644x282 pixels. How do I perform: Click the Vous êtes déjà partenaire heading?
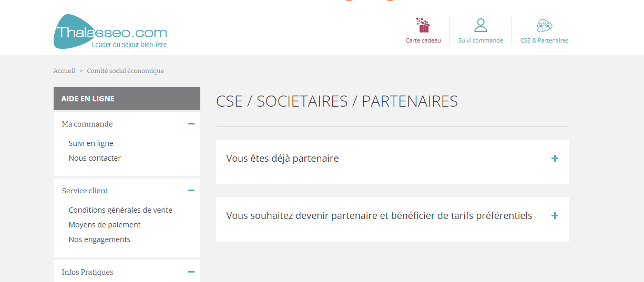coord(282,158)
